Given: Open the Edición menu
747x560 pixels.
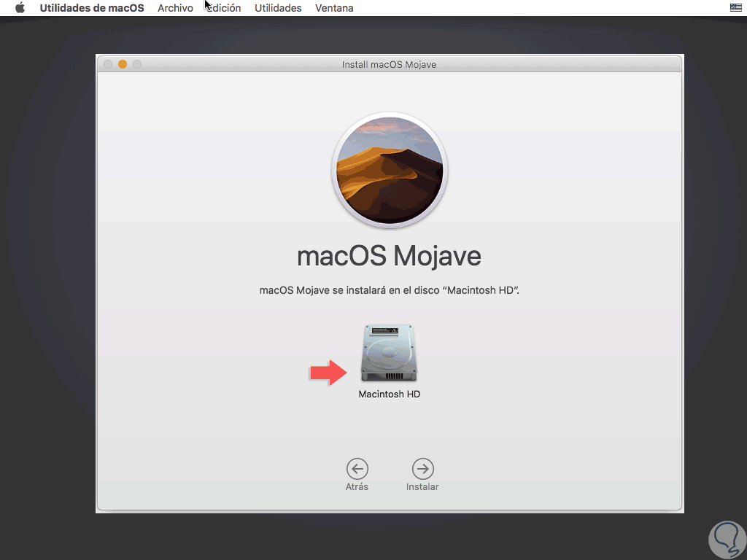Looking at the screenshot, I should pos(223,8).
